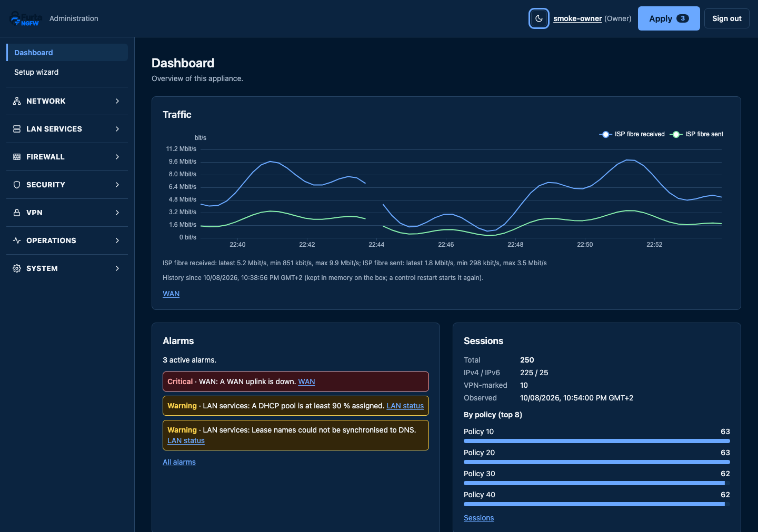Screen dimensions: 758x532
Task: Click the Policy 30 session bar
Action: pos(597,483)
